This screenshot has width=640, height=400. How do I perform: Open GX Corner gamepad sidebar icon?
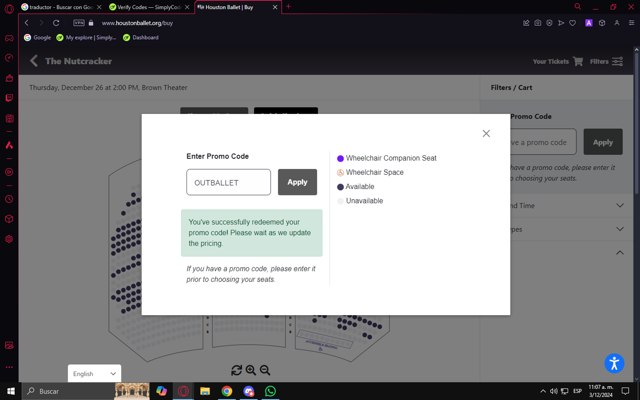[9, 38]
